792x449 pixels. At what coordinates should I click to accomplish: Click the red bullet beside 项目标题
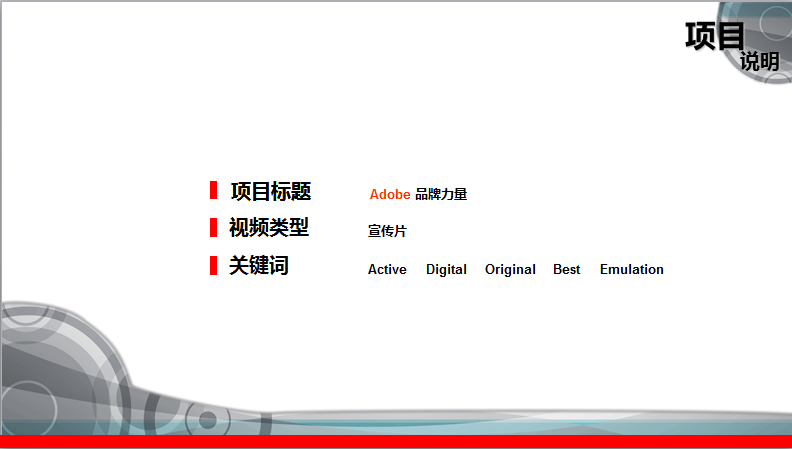pos(214,190)
